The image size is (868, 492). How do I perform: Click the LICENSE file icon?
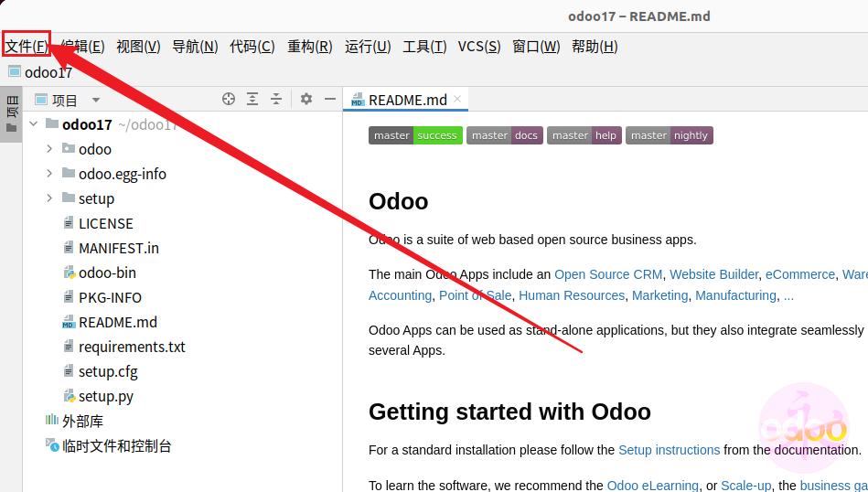click(69, 223)
